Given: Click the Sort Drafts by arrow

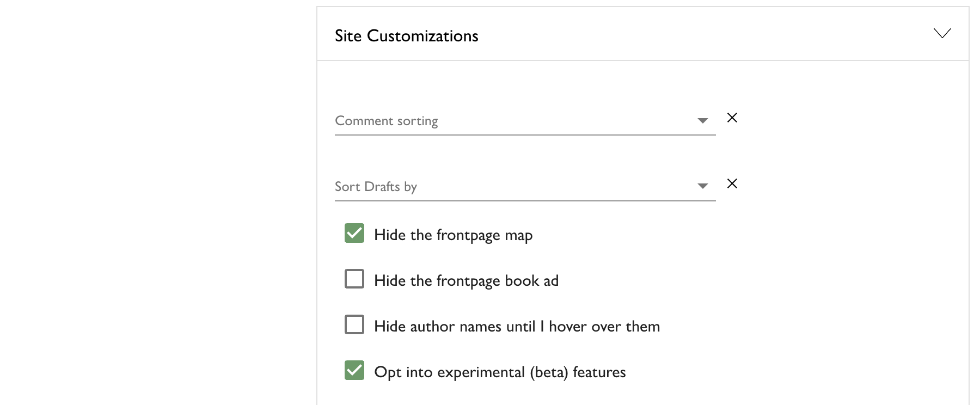Looking at the screenshot, I should click(703, 186).
